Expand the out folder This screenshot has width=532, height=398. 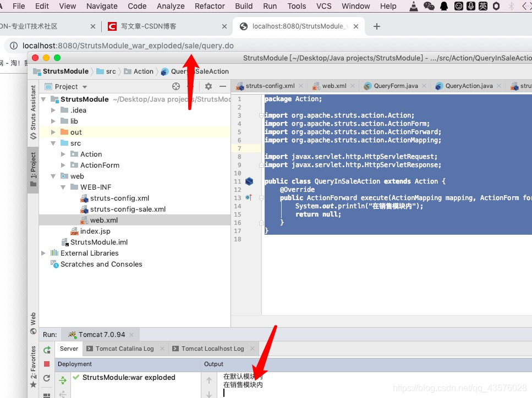click(x=53, y=132)
